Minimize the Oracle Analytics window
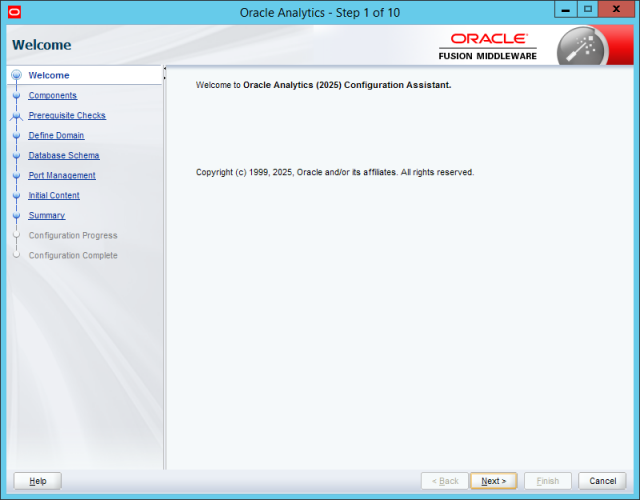 pyautogui.click(x=565, y=10)
